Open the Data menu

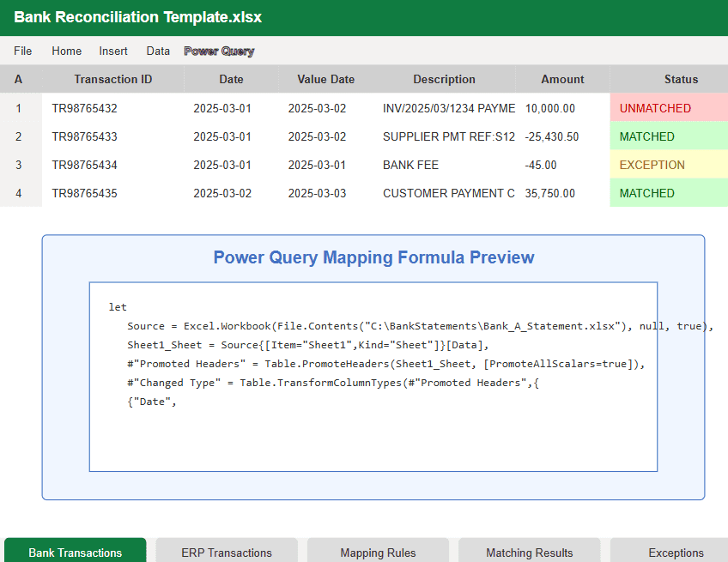pyautogui.click(x=158, y=51)
